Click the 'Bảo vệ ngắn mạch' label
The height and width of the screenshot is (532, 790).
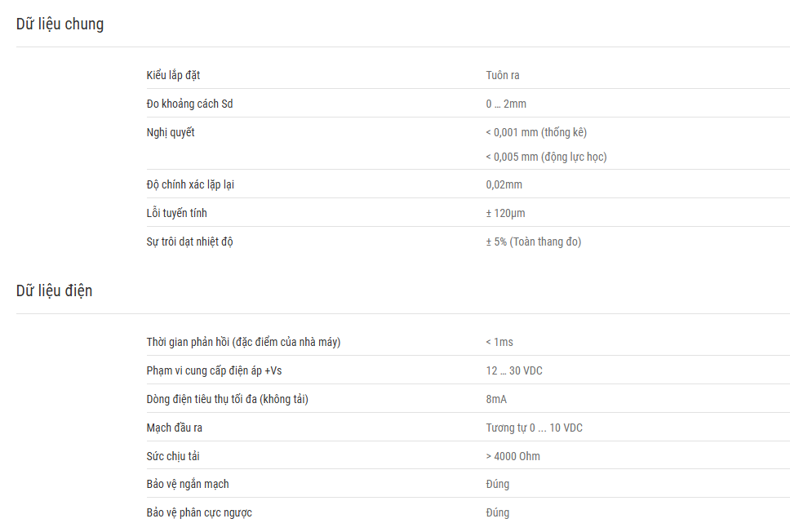(x=188, y=484)
